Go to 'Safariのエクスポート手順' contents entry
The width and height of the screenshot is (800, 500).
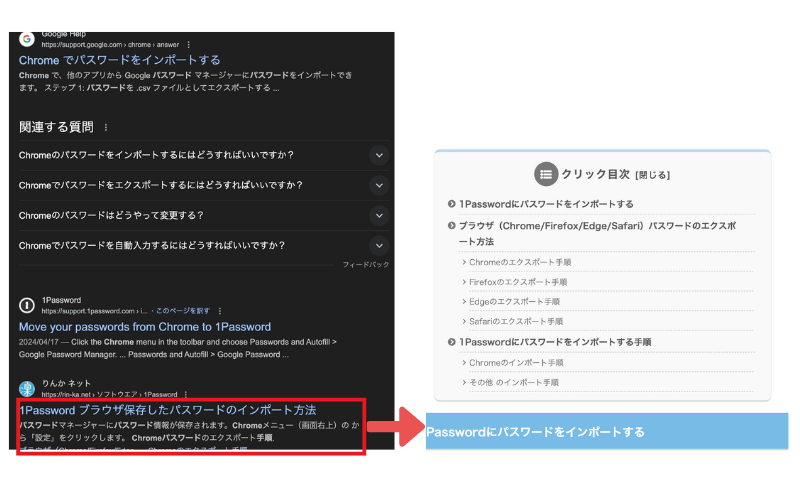tap(516, 321)
